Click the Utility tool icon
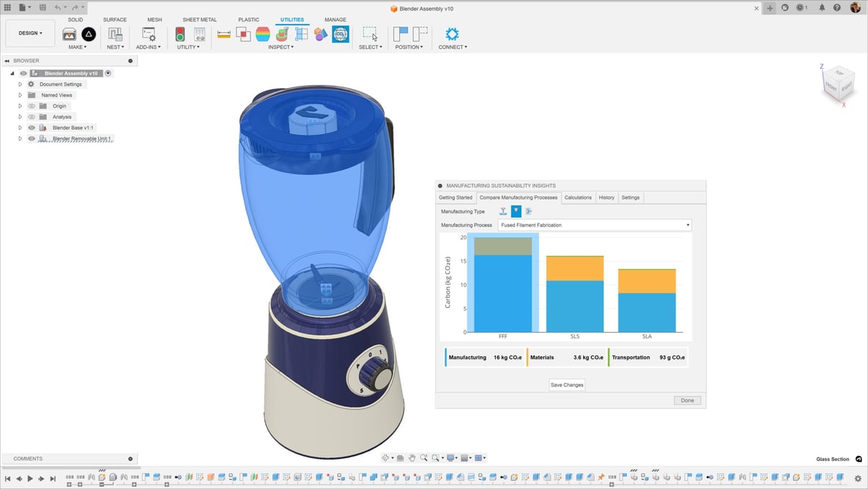 coord(181,34)
